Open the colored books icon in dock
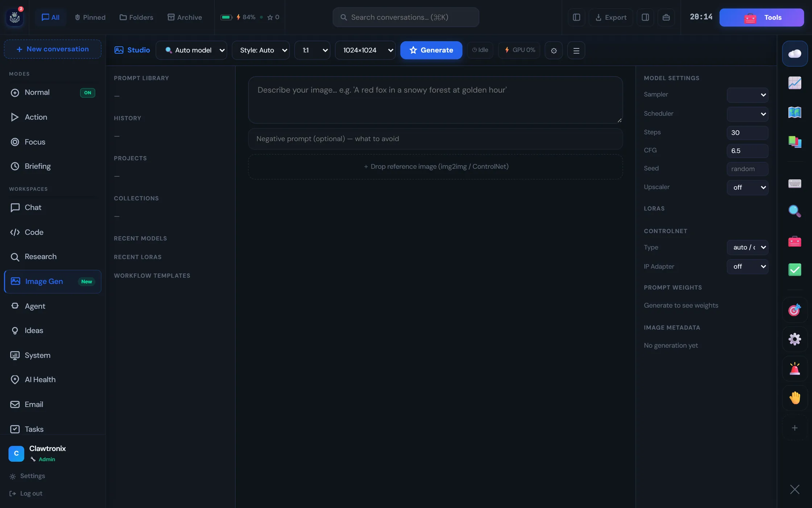Image resolution: width=812 pixels, height=508 pixels. 795,142
